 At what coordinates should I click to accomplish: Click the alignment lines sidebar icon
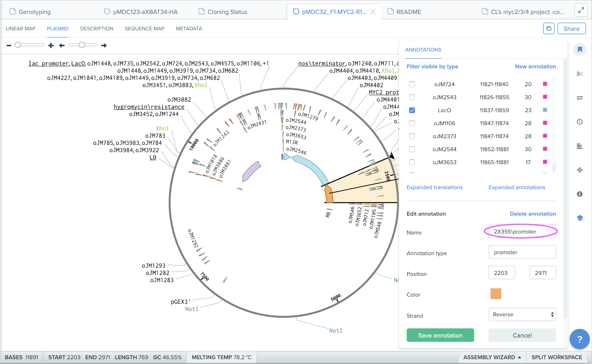pyautogui.click(x=580, y=146)
